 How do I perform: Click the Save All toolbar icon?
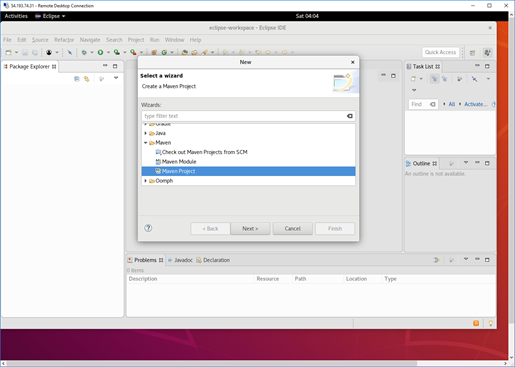(x=35, y=52)
